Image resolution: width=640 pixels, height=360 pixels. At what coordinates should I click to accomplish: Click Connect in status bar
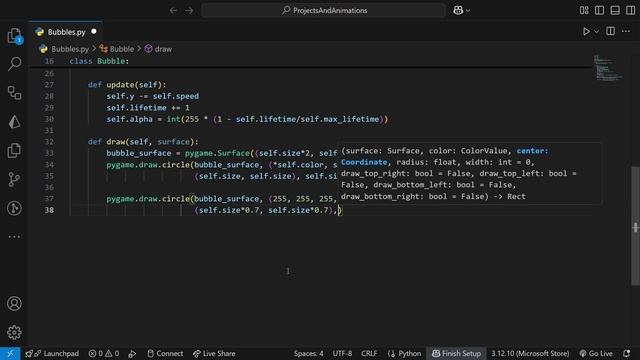(165, 353)
